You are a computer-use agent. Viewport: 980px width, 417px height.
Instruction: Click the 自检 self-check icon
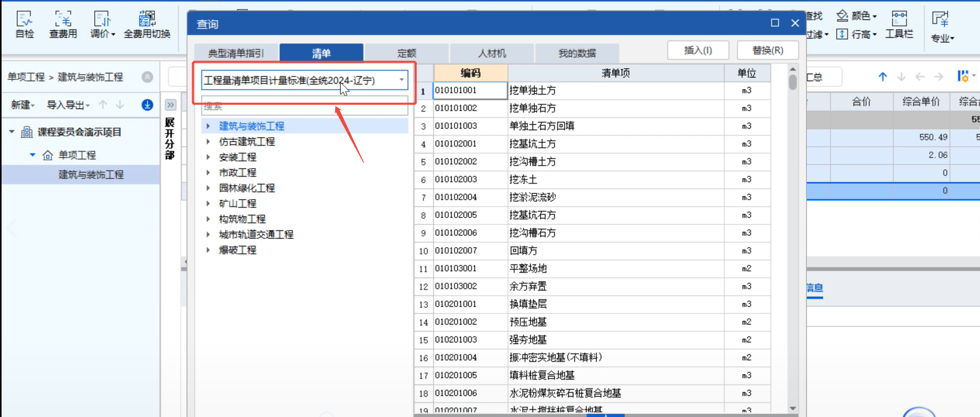click(24, 24)
